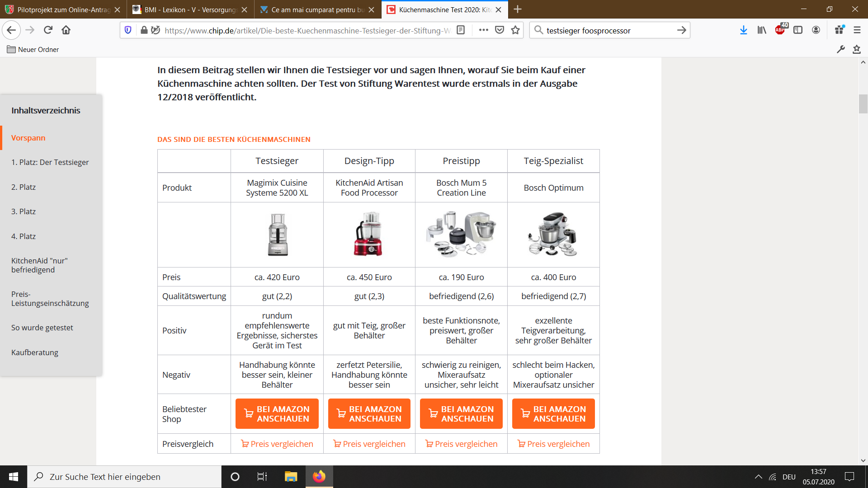Viewport: 868px width, 488px height.
Task: Open a new browser tab
Action: click(x=518, y=9)
